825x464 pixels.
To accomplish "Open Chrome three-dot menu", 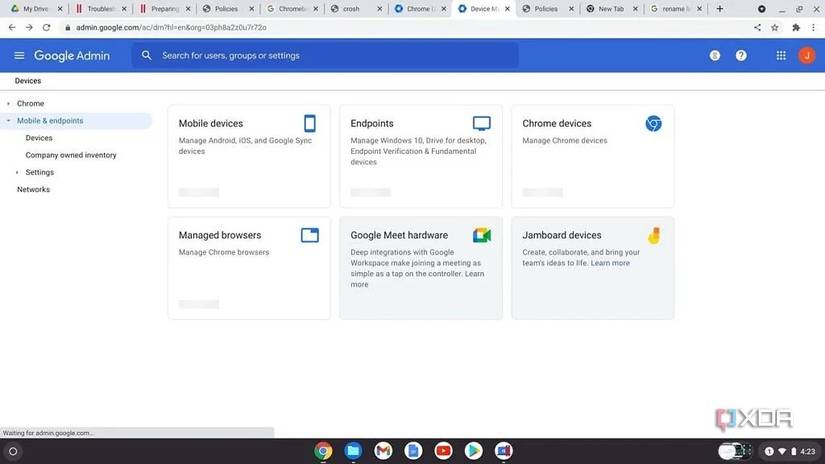I will click(813, 27).
